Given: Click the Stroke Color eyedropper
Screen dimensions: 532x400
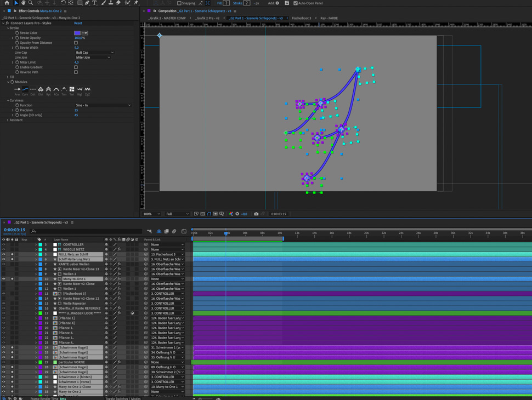Looking at the screenshot, I should [x=85, y=33].
